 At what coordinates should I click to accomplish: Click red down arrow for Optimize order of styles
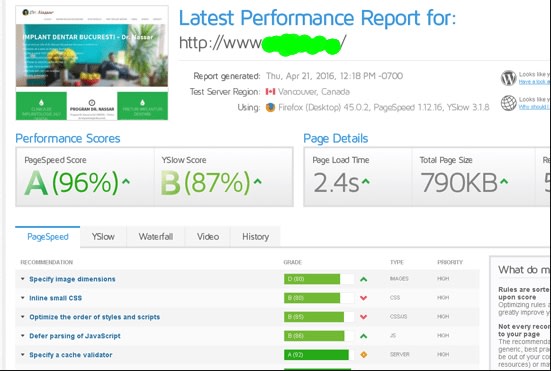pyautogui.click(x=364, y=317)
